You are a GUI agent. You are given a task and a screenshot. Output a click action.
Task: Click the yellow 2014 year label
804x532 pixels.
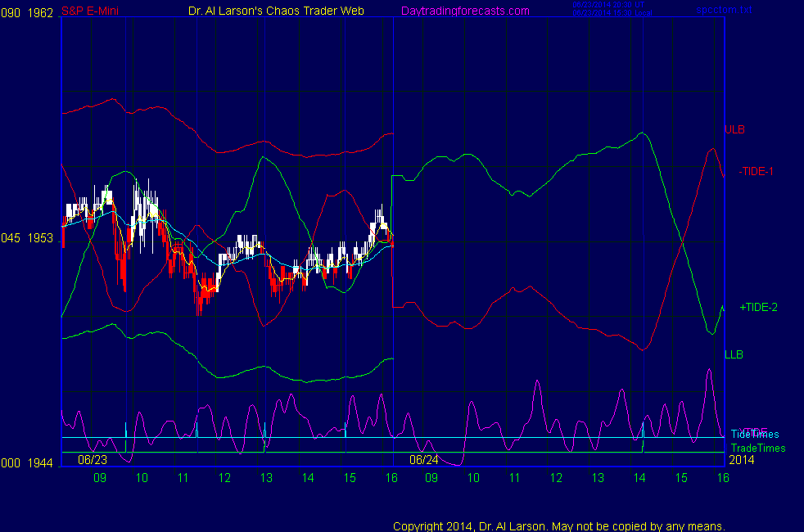pyautogui.click(x=741, y=459)
